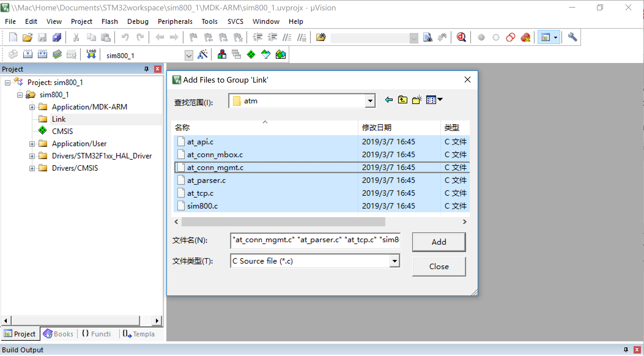Screen dimensions: 644x356
Task: Open the file type dropdown
Action: click(394, 261)
